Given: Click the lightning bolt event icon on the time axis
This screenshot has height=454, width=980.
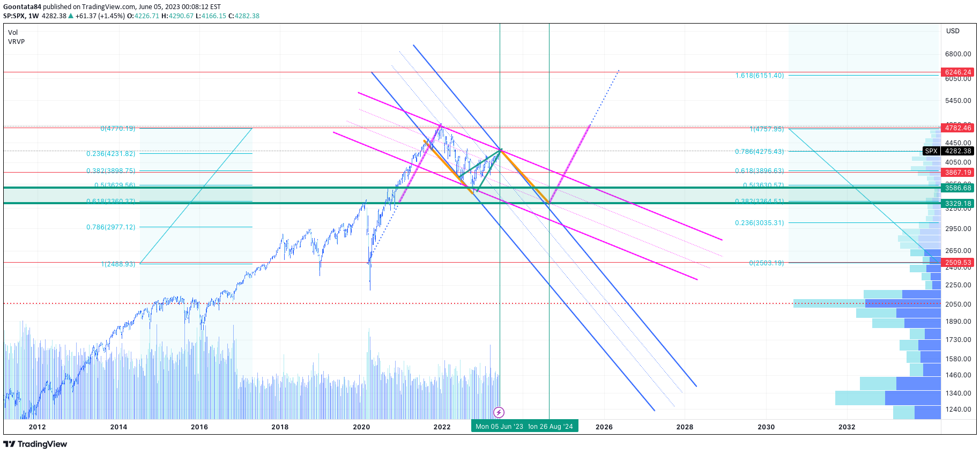Looking at the screenshot, I should point(499,412).
